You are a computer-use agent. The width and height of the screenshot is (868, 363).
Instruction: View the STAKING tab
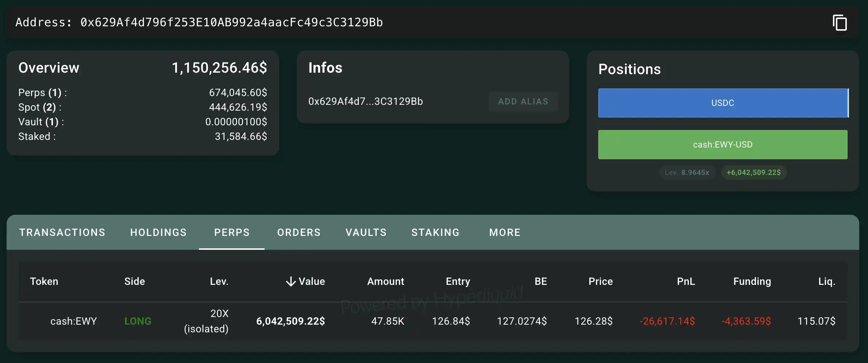435,233
